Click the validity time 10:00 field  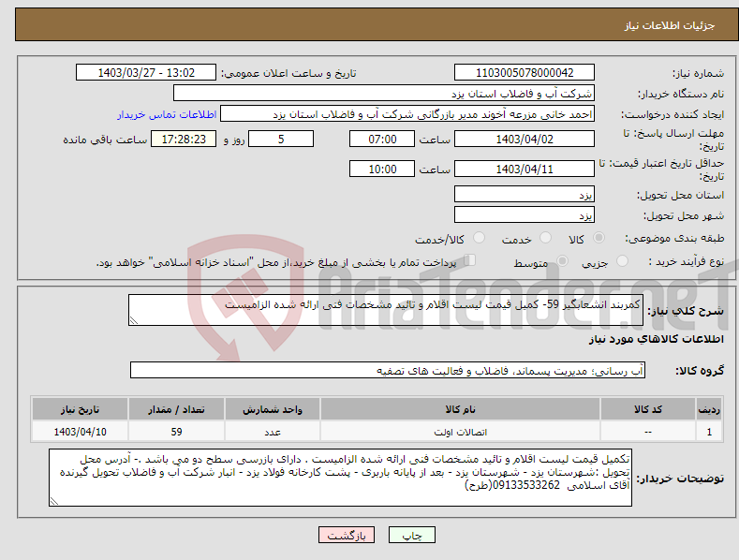tap(382, 169)
